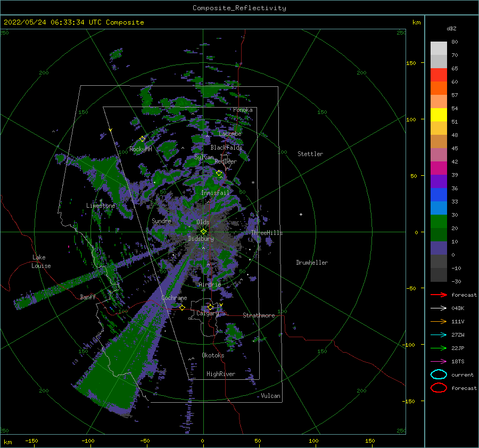This screenshot has width=479, height=448.
Task: Click the red forecast arrow in legend
Action: click(x=439, y=295)
